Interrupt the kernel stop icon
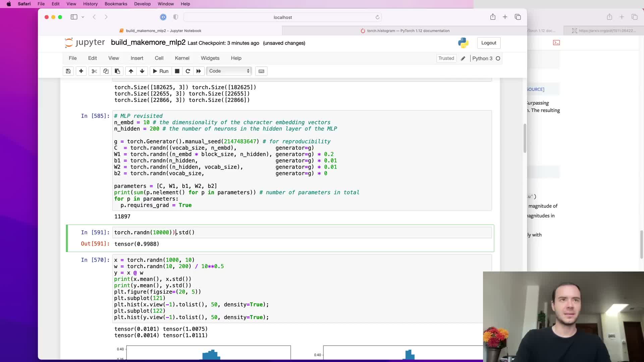The image size is (644, 362). point(177,71)
